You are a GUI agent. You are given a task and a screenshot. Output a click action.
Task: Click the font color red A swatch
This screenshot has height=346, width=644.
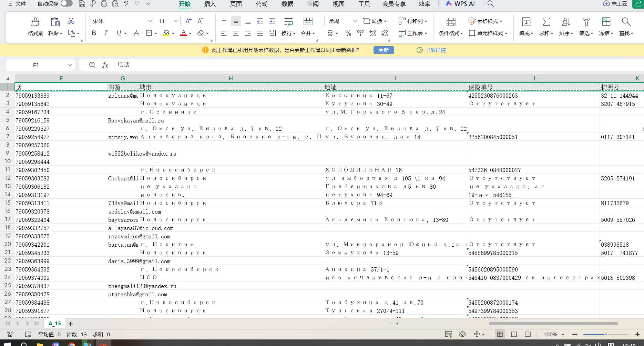click(x=184, y=33)
